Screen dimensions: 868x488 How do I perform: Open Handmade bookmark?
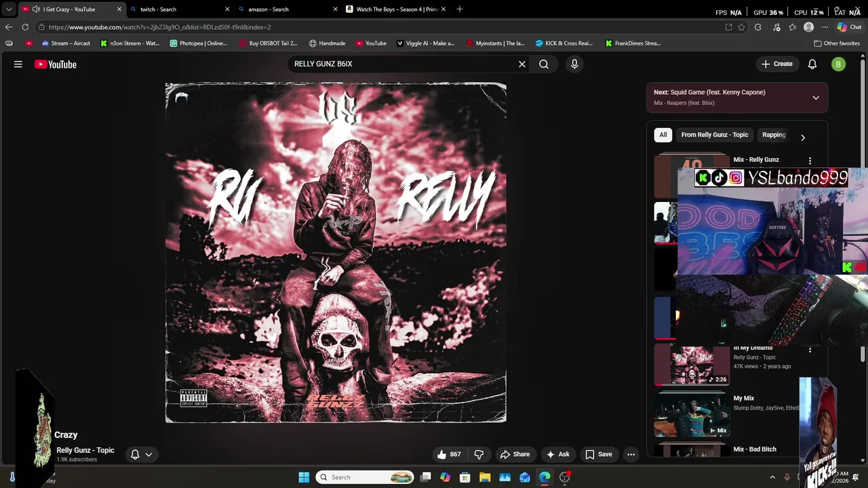(x=327, y=43)
